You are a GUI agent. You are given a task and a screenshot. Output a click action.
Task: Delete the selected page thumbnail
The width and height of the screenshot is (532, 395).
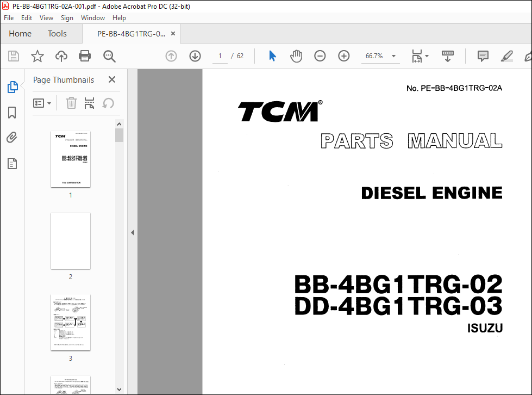coord(71,103)
